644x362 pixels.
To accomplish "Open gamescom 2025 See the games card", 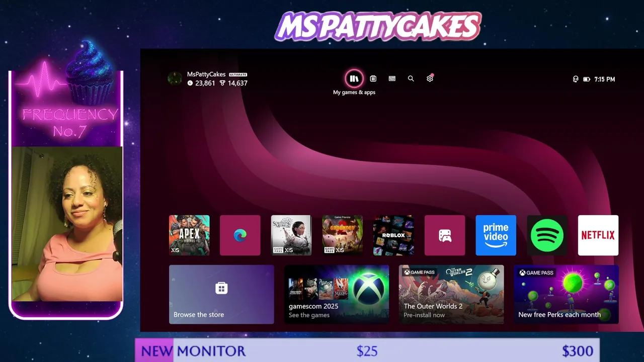I will click(337, 295).
